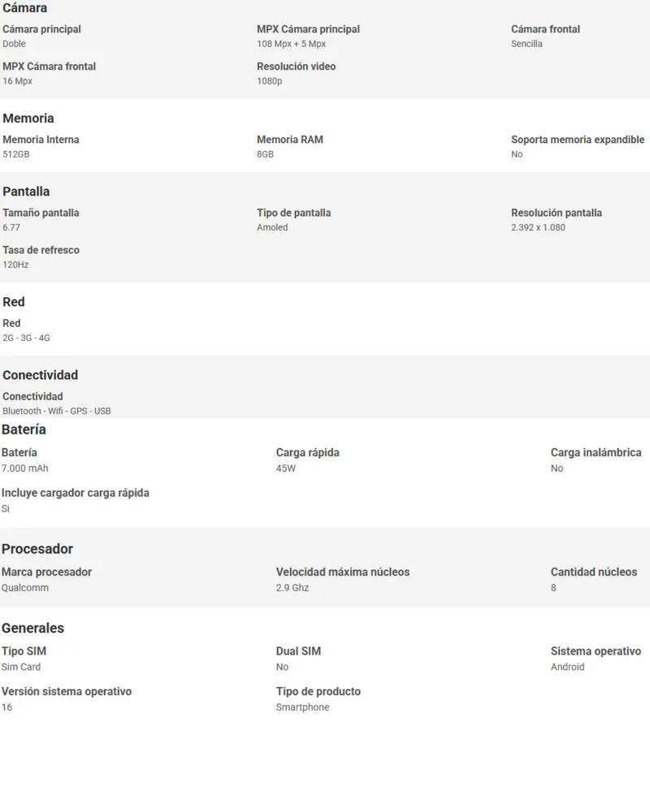The image size is (650, 812).
Task: Select the Procesador section heading
Action: coord(37,549)
